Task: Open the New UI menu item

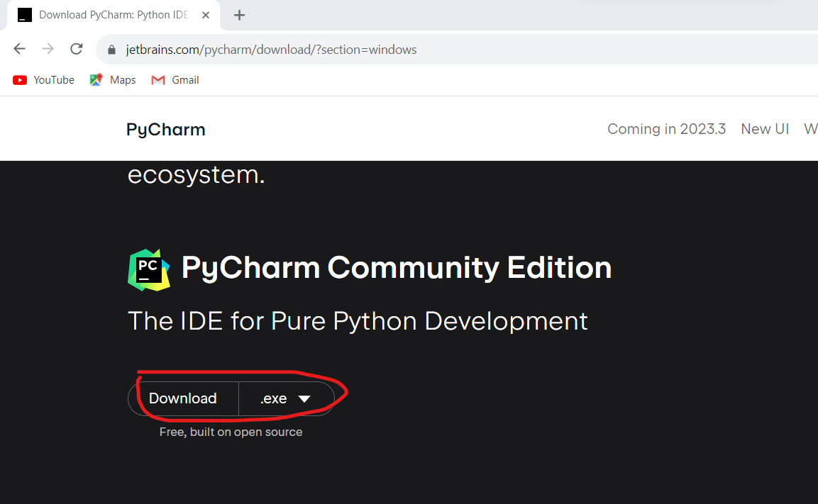Action: click(x=765, y=129)
